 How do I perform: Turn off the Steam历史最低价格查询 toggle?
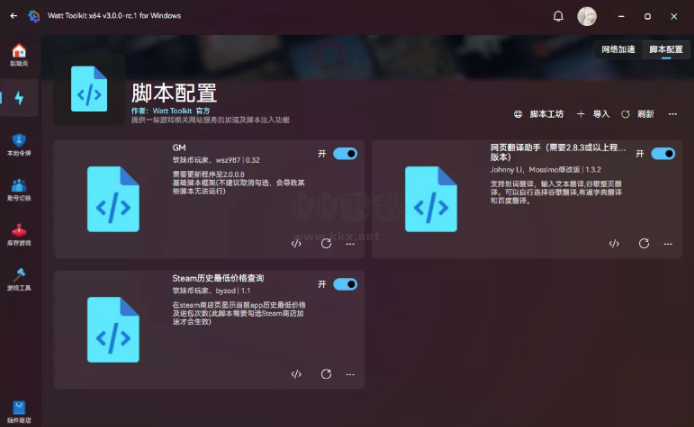tap(345, 284)
